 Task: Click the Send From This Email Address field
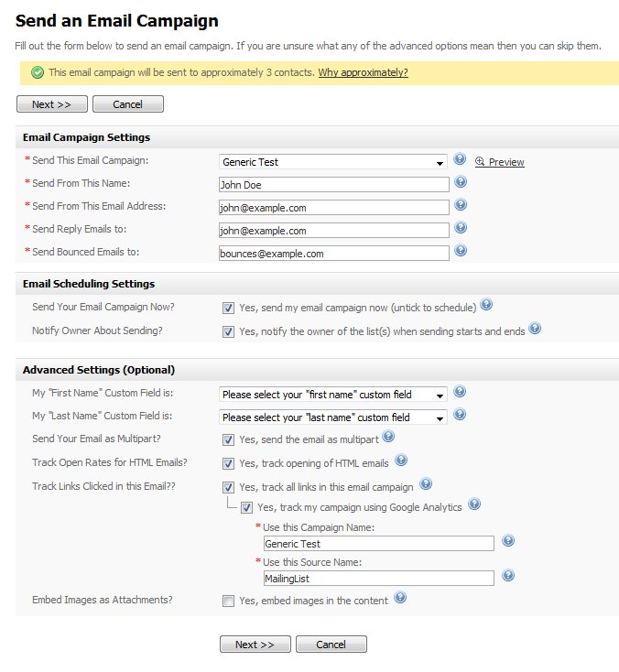pos(334,208)
